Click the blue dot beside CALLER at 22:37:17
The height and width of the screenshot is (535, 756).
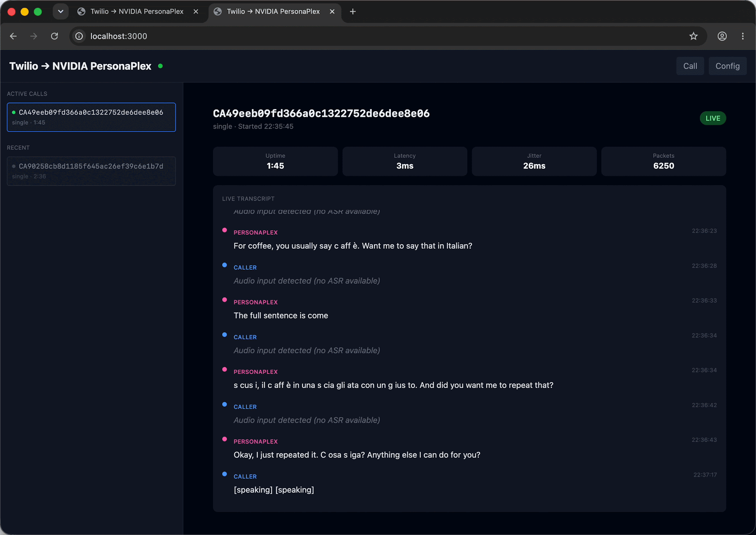tap(224, 474)
